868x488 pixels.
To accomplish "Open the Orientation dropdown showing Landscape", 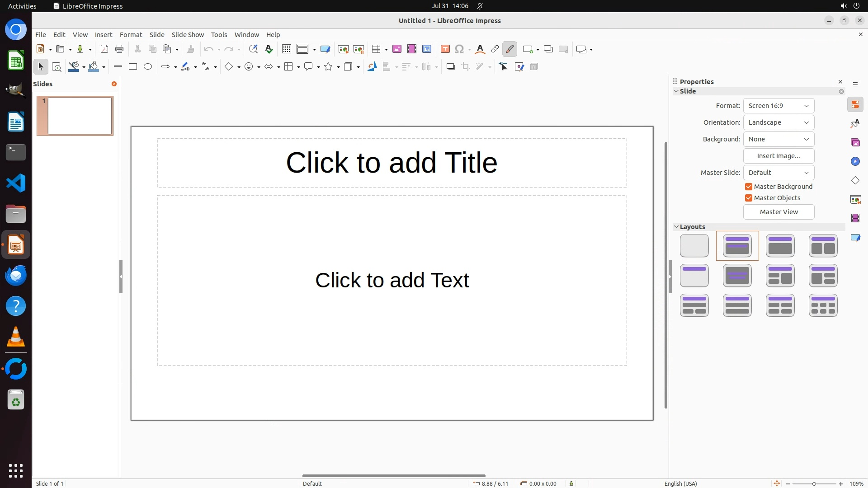I will (x=778, y=122).
